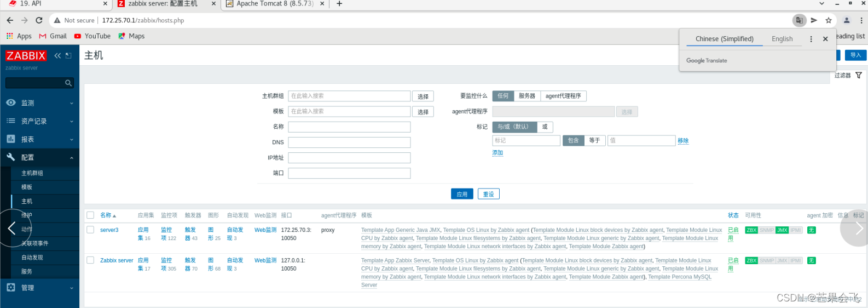Click the browser back arrow

(x=10, y=20)
